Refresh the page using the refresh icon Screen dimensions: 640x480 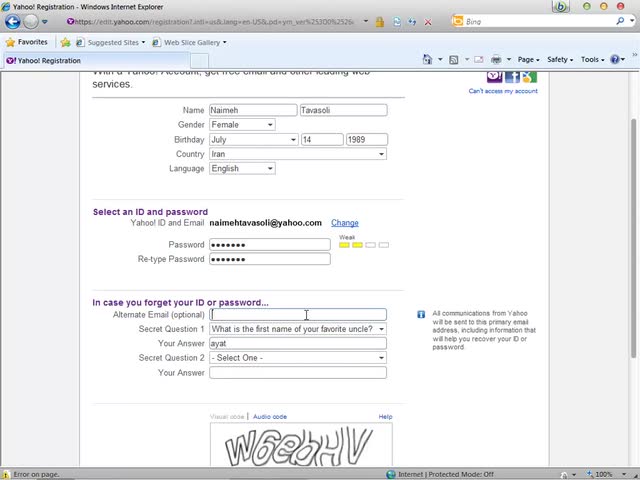412,22
